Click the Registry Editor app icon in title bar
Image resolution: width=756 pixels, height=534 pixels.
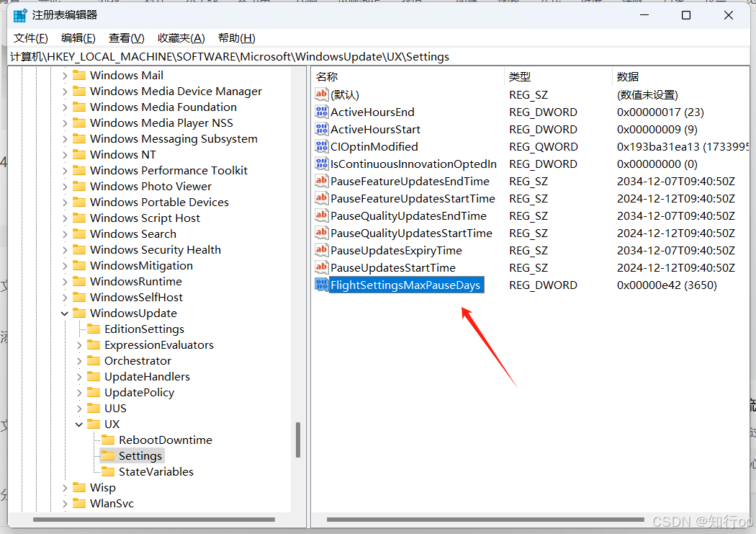pyautogui.click(x=20, y=15)
